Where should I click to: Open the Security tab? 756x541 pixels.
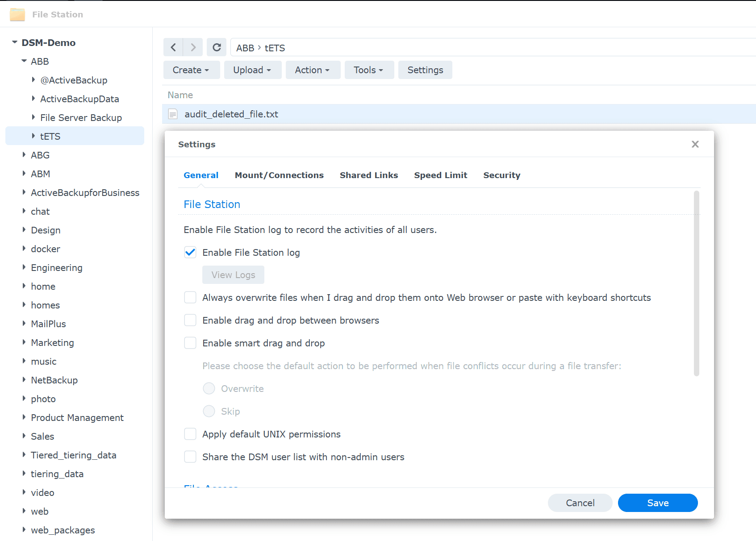[502, 175]
